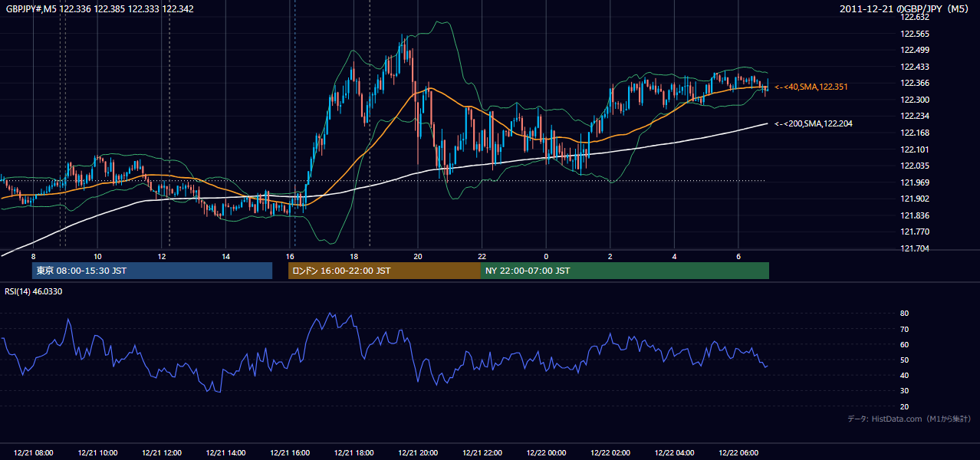Click hour tick 8 on price chart axis
980x460 pixels.
[x=33, y=256]
